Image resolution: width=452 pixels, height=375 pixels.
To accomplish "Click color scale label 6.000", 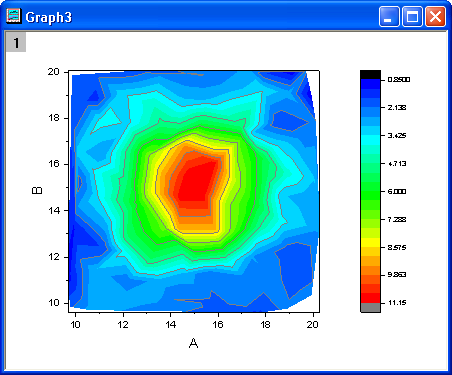I will click(397, 191).
